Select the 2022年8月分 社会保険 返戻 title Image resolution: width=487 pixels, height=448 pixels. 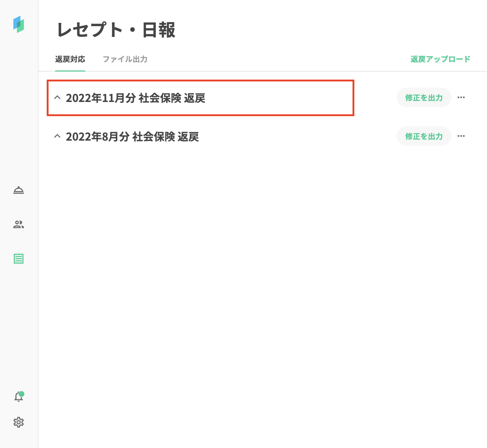[x=132, y=137]
